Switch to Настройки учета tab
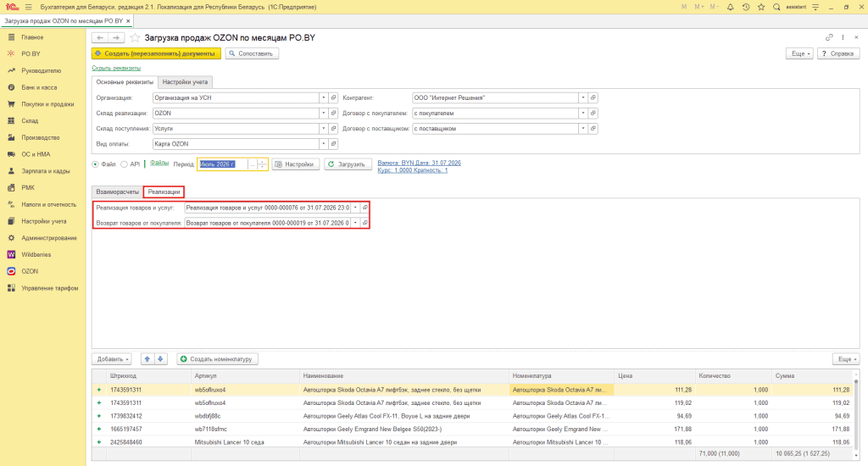Screen dimensions: 868x466 (x=185, y=82)
